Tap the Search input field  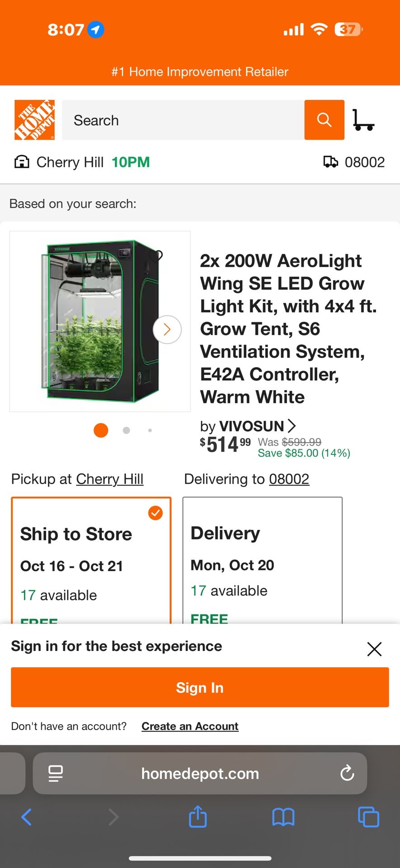(x=183, y=120)
